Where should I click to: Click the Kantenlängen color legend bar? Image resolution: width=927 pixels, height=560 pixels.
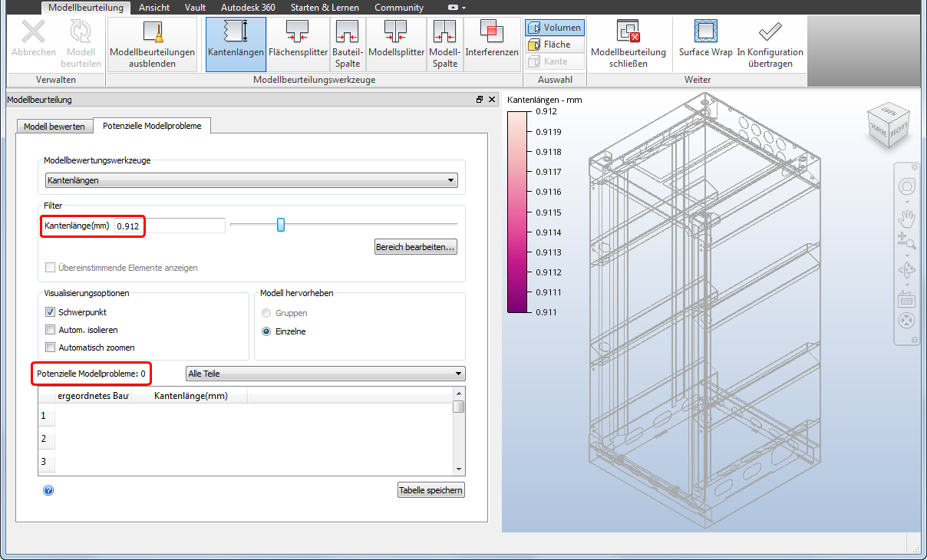pyautogui.click(x=518, y=212)
